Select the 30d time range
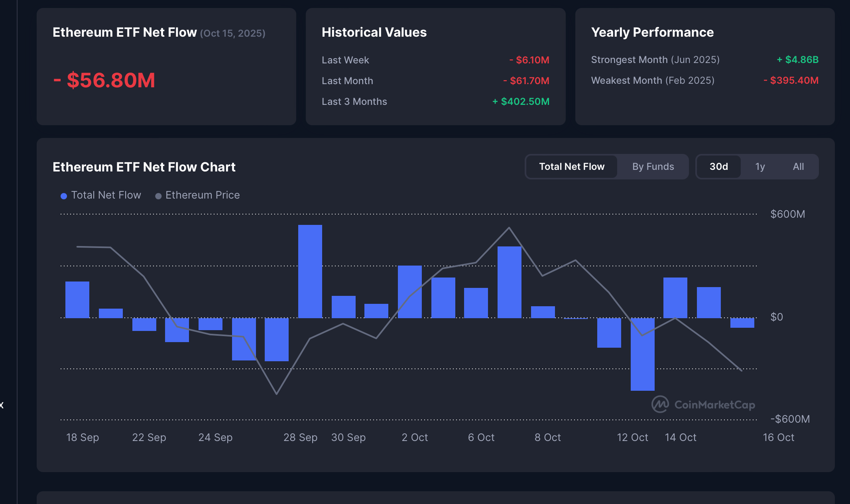 tap(718, 167)
